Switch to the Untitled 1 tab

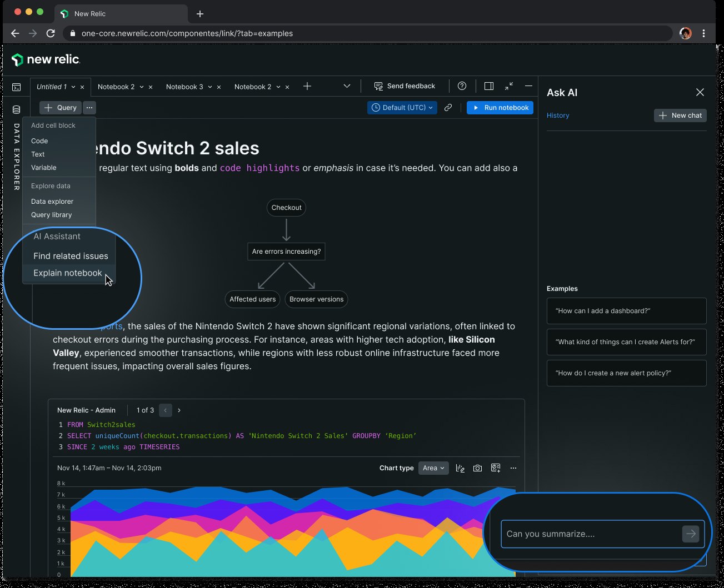[52, 87]
